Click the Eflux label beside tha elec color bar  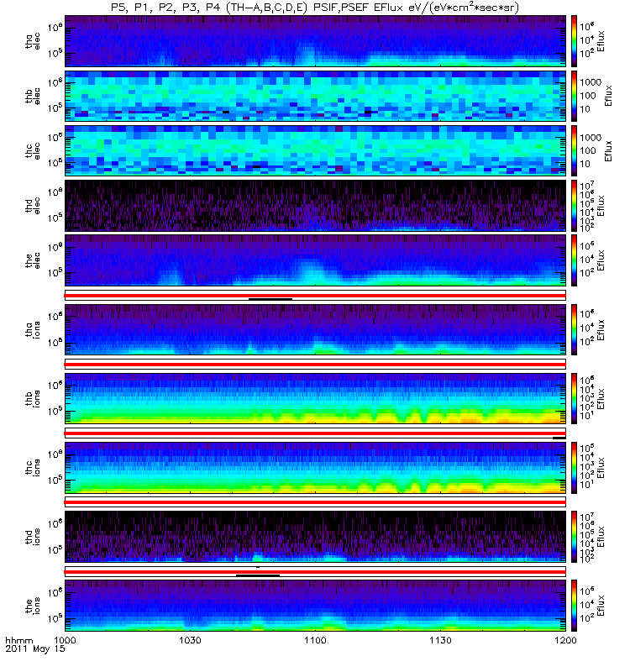click(601, 41)
